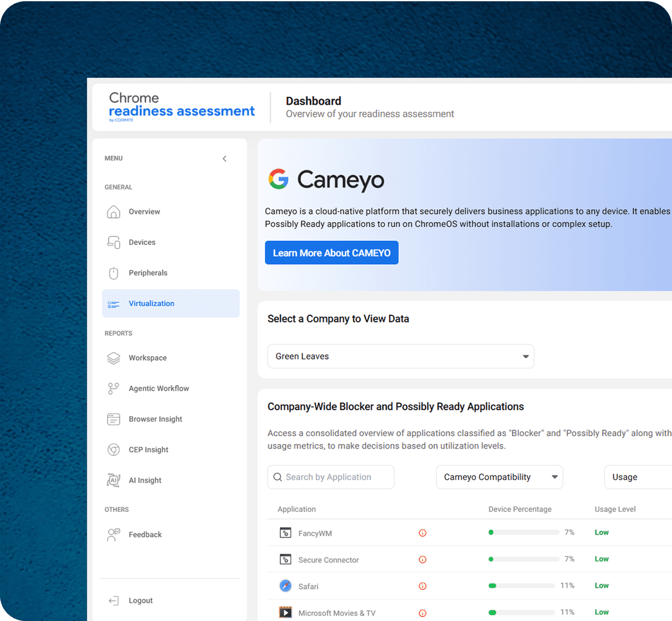Click the Chrome readiness assessment logo

(181, 106)
